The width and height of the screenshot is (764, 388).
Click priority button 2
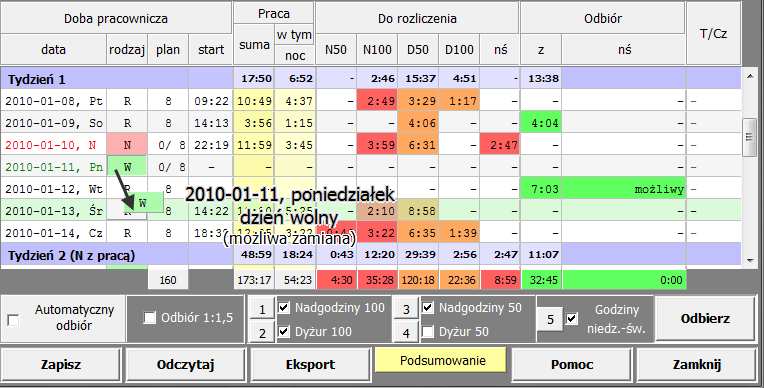pos(262,332)
